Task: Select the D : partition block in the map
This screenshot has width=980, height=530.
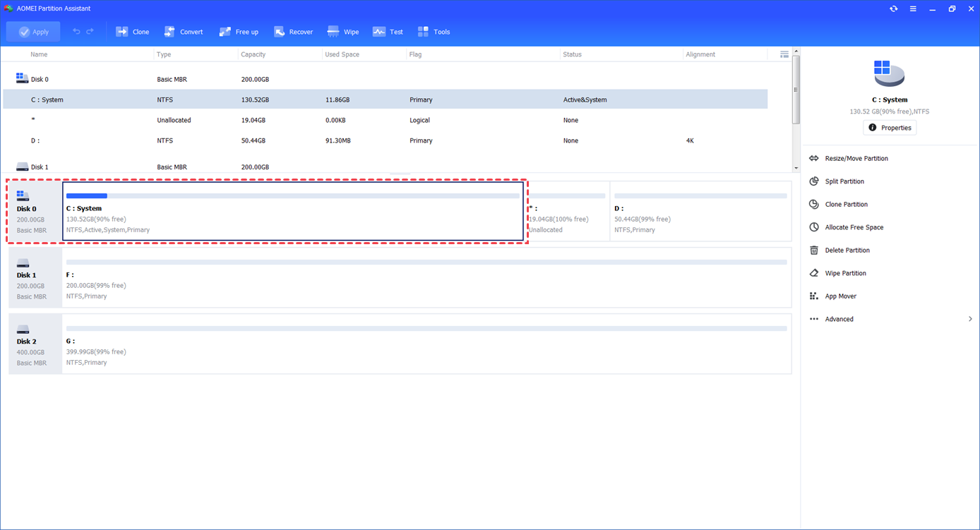Action: point(700,211)
